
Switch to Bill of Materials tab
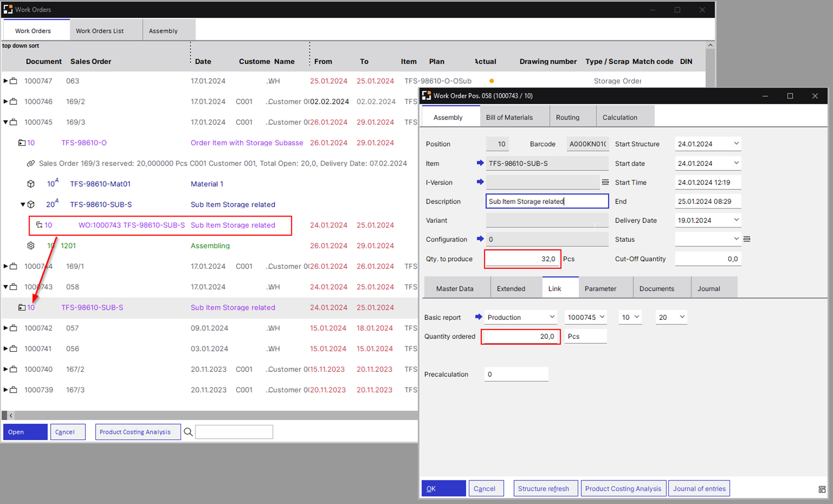[x=509, y=118]
